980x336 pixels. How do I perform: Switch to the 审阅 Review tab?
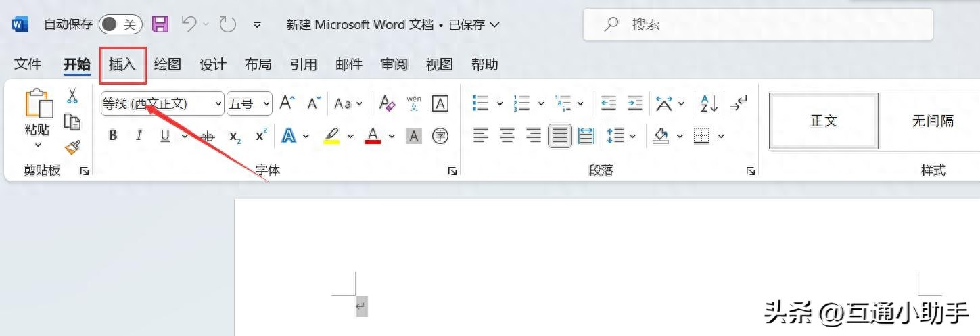click(x=394, y=64)
